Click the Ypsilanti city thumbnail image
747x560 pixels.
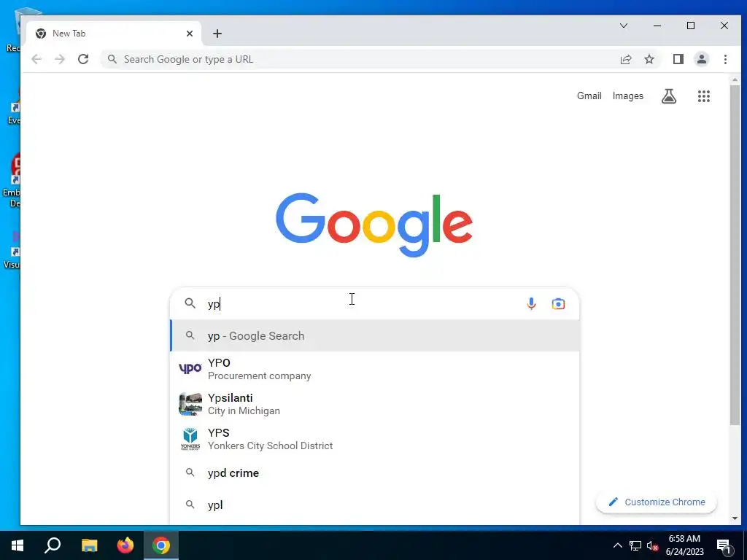[x=190, y=404]
